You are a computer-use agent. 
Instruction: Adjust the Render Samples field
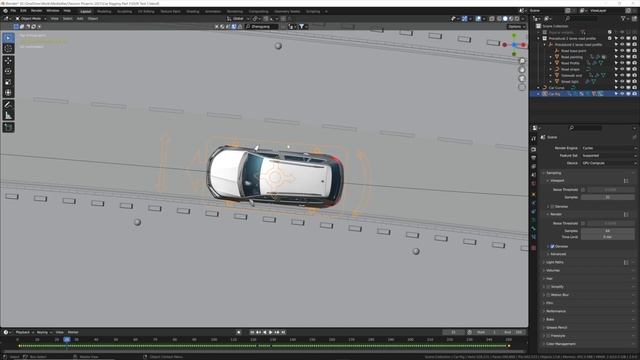click(x=608, y=231)
